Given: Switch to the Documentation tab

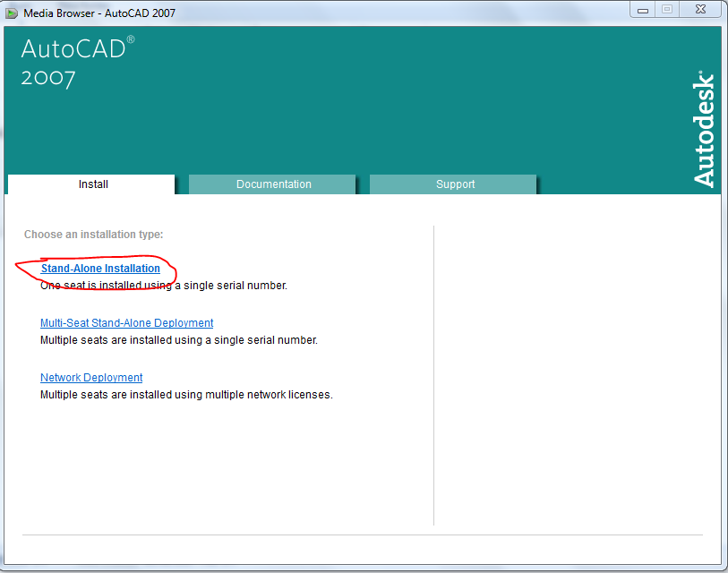Looking at the screenshot, I should (273, 184).
